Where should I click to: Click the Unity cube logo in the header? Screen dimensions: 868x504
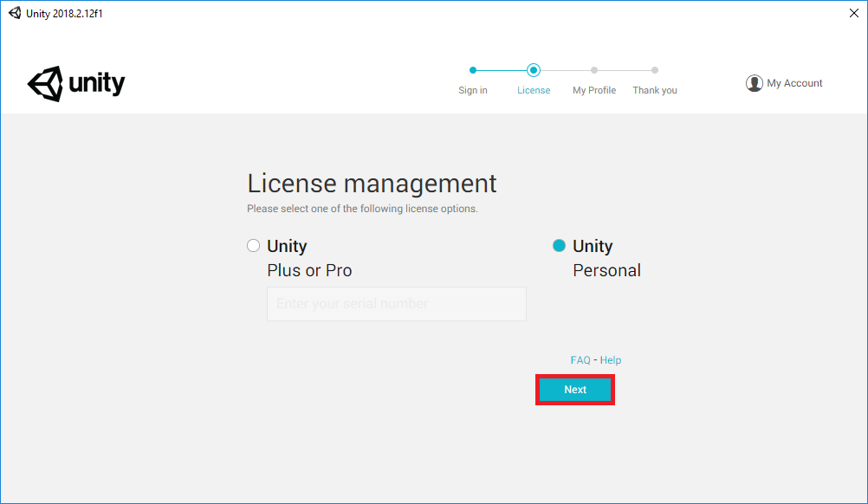pos(46,83)
